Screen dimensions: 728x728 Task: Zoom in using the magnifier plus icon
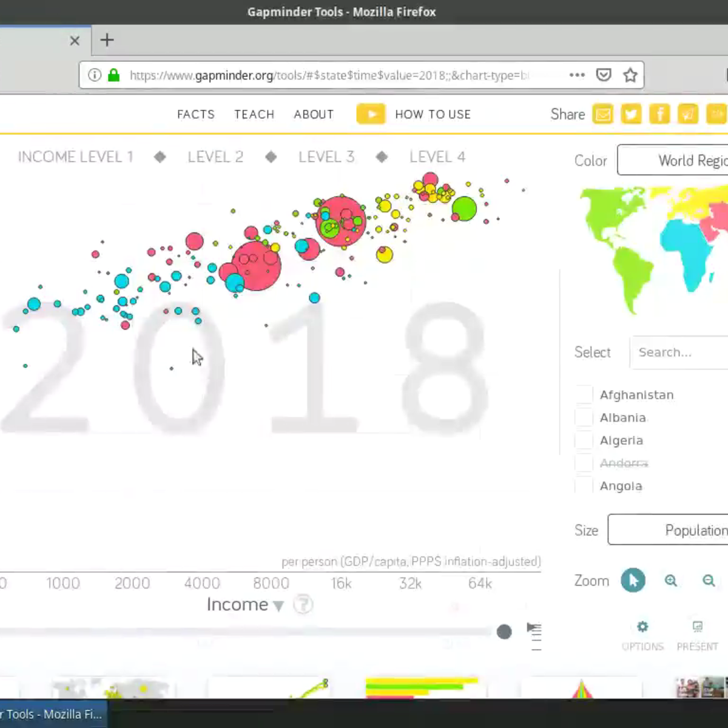coord(670,581)
